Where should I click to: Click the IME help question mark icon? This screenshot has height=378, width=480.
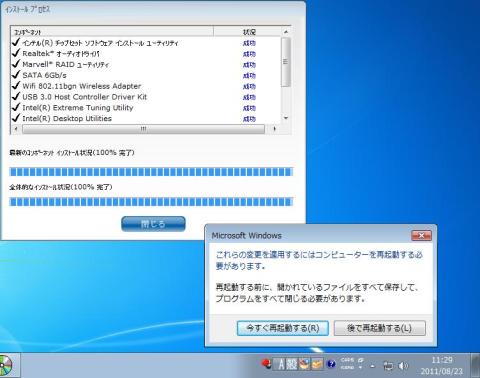[x=331, y=364]
